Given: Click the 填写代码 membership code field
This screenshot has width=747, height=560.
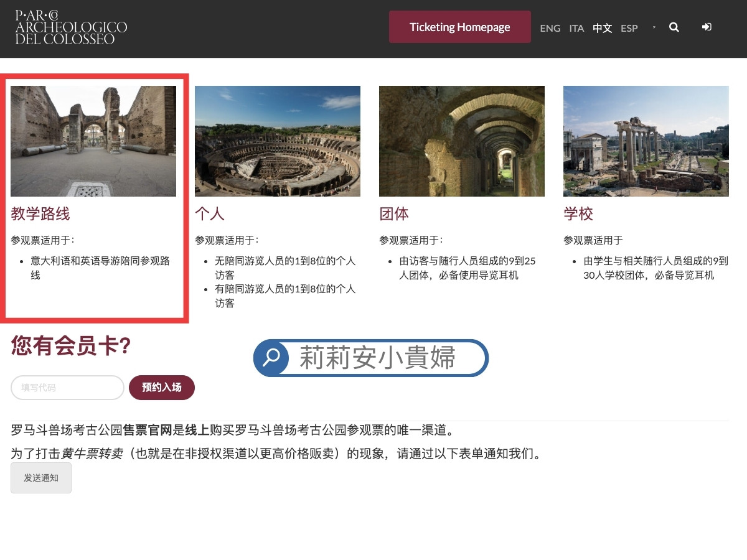Looking at the screenshot, I should [67, 387].
